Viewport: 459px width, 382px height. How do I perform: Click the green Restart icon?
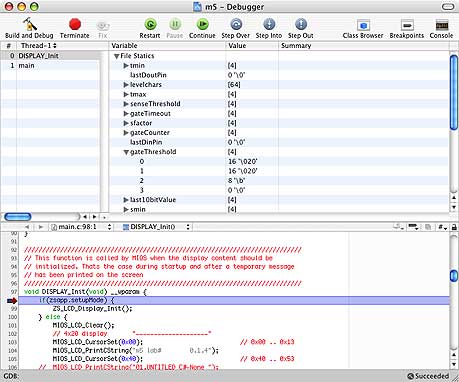150,24
